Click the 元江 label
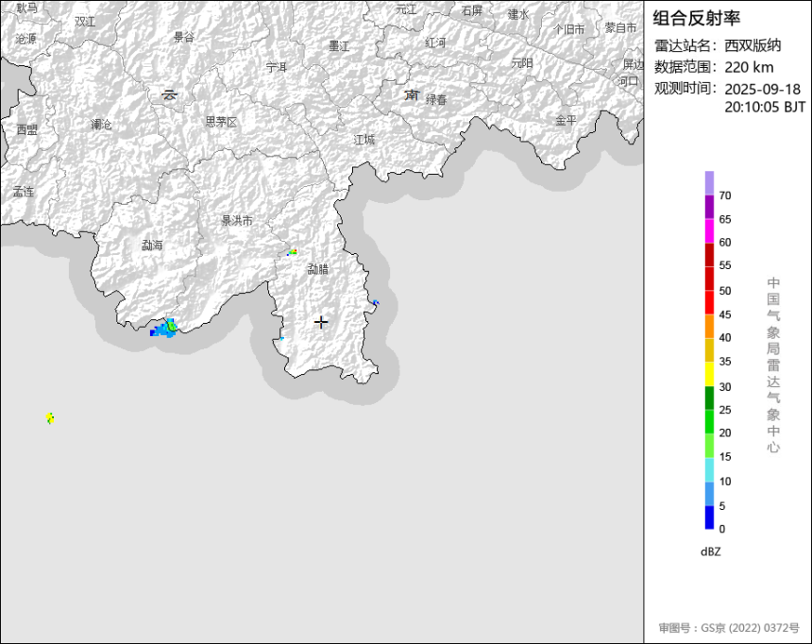The image size is (812, 644). (x=406, y=9)
